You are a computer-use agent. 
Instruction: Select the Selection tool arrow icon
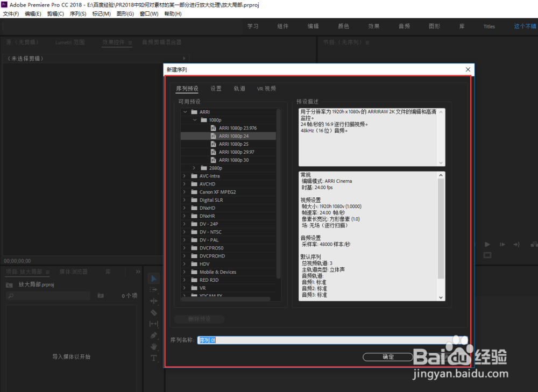[x=154, y=279]
